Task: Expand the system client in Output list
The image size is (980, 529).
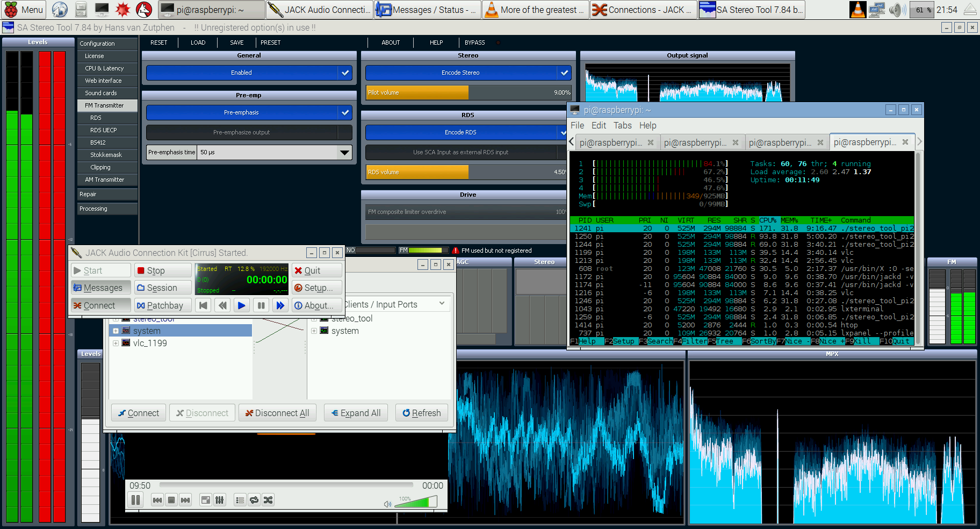Action: click(x=116, y=331)
